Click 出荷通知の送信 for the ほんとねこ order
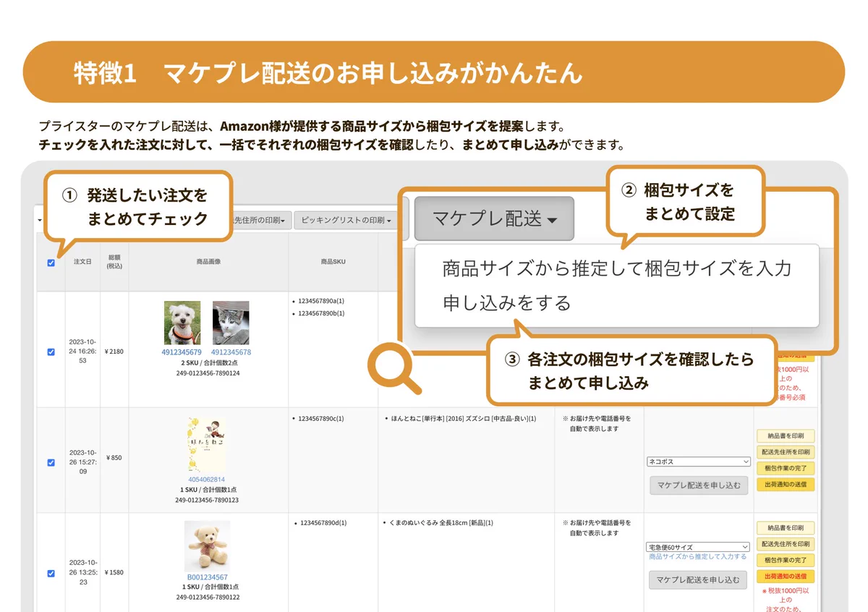Image resolution: width=868 pixels, height=612 pixels. (x=786, y=484)
